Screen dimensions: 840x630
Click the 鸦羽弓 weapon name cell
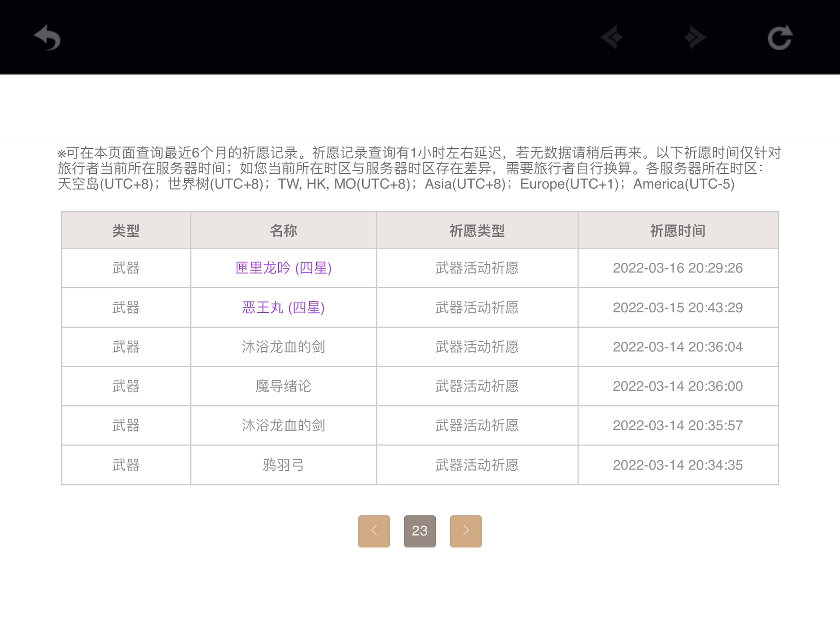pos(283,465)
